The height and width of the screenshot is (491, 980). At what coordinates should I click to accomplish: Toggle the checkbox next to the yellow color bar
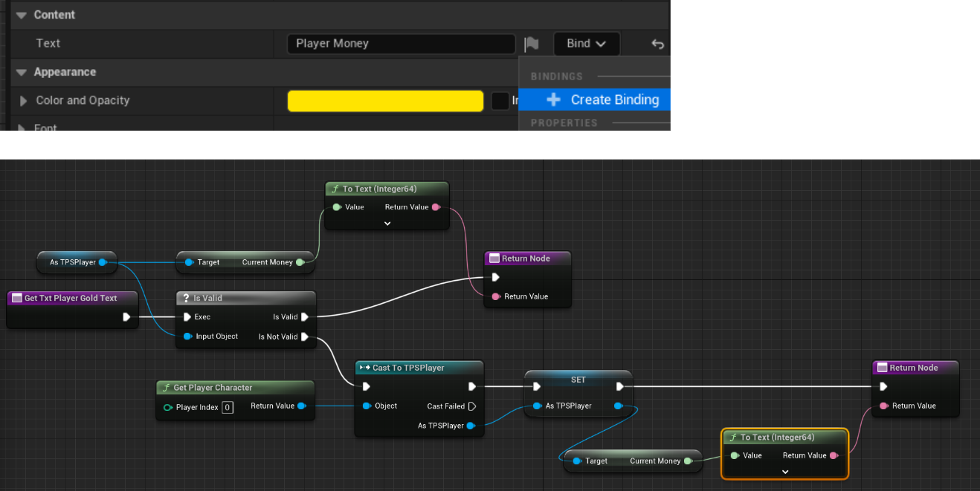(500, 101)
